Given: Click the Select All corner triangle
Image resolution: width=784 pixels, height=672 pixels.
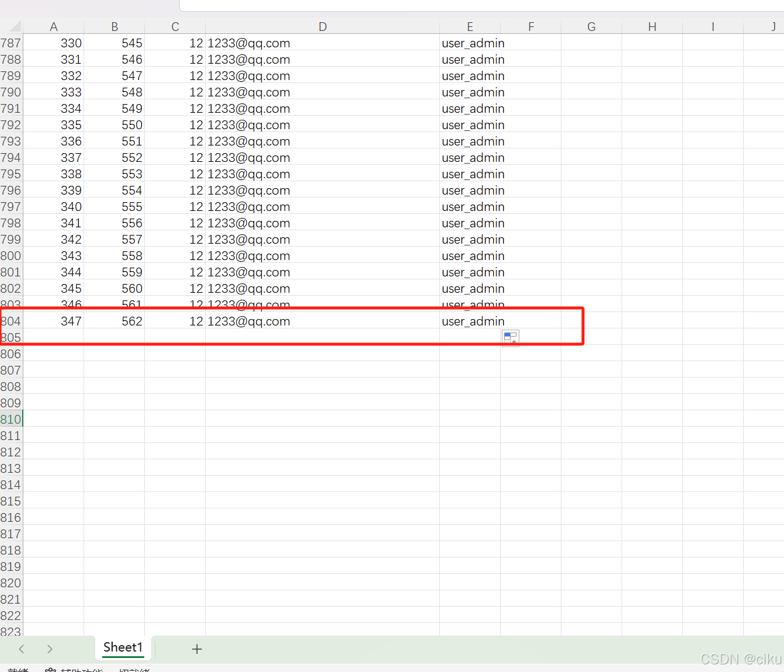Looking at the screenshot, I should (x=16, y=26).
